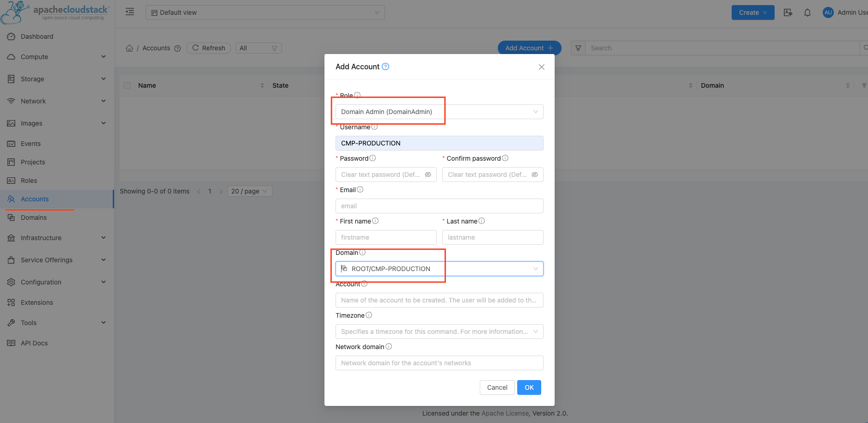Show info tooltip for Confirm password

(x=505, y=158)
